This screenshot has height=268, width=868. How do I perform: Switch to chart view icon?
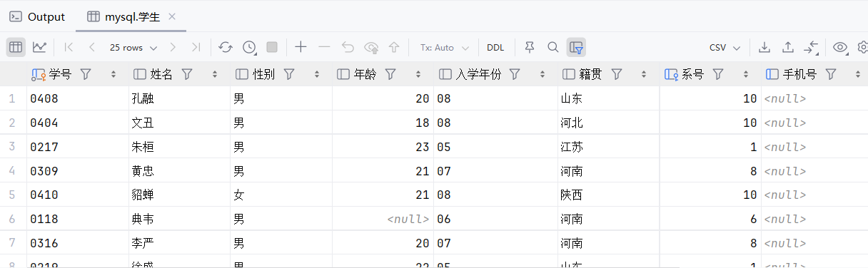(40, 47)
